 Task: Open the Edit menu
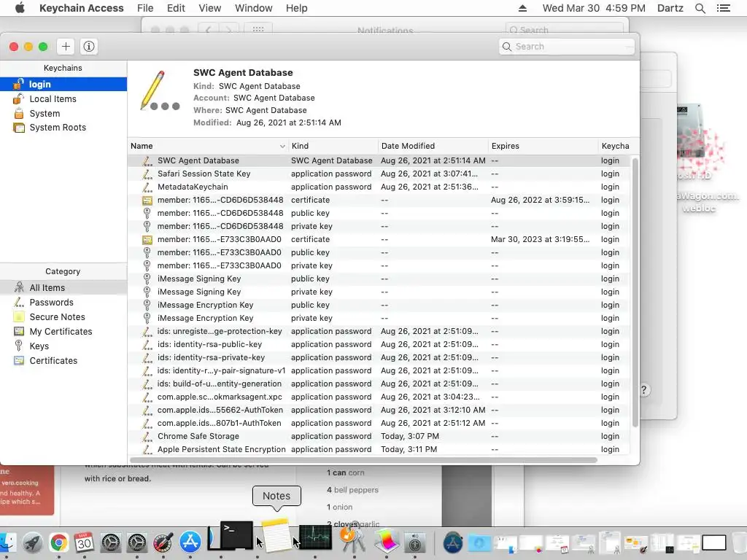click(176, 8)
